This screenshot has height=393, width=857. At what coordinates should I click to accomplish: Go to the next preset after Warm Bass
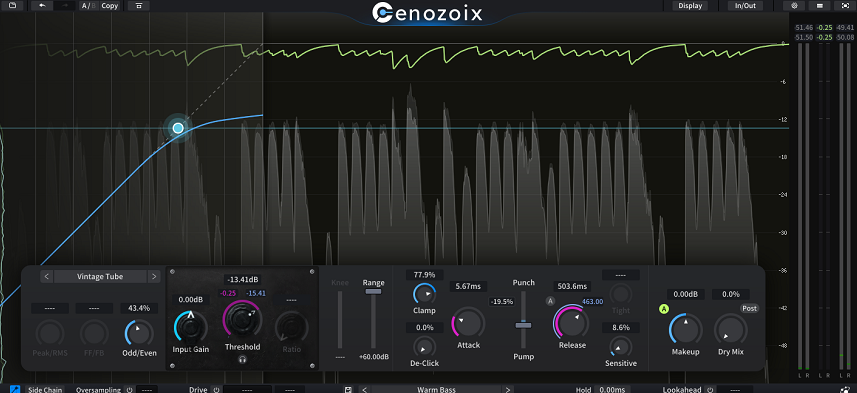pyautogui.click(x=508, y=390)
